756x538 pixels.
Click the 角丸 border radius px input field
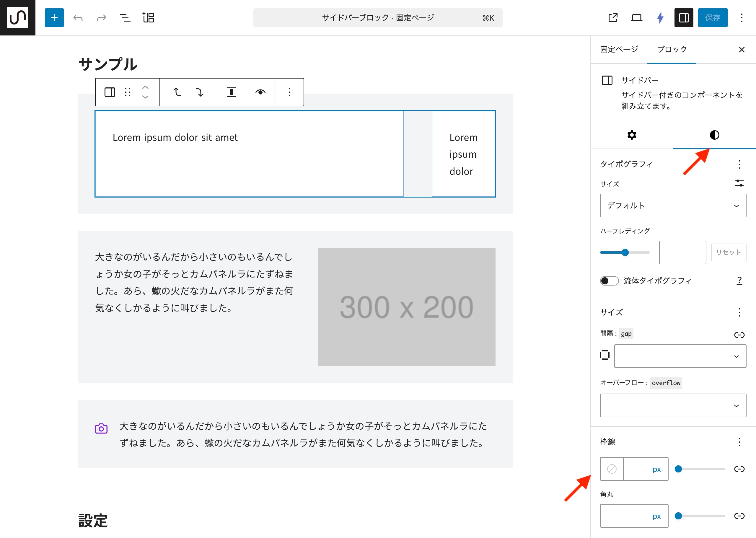point(625,516)
